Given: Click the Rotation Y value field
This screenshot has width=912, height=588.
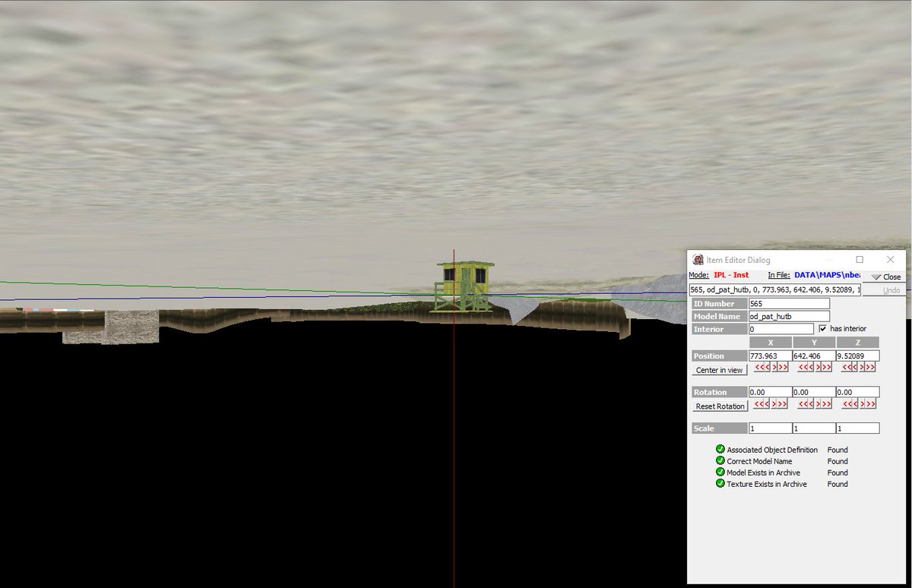Looking at the screenshot, I should [814, 392].
